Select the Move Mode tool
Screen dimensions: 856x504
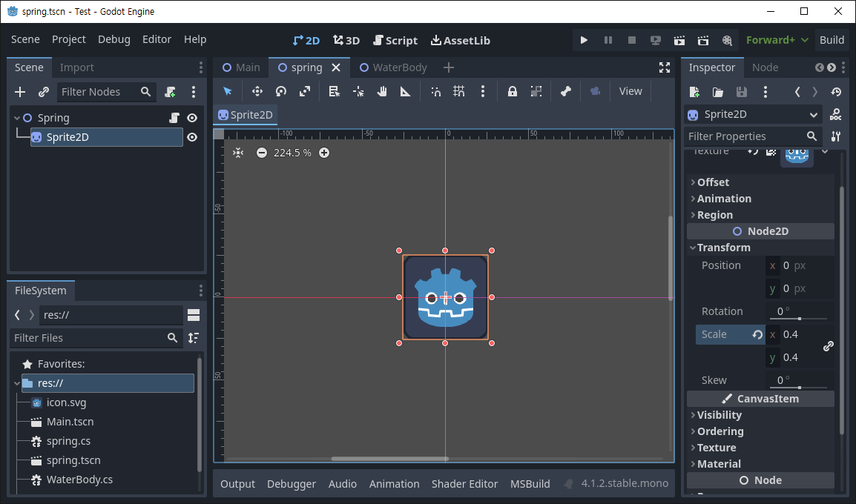[257, 91]
